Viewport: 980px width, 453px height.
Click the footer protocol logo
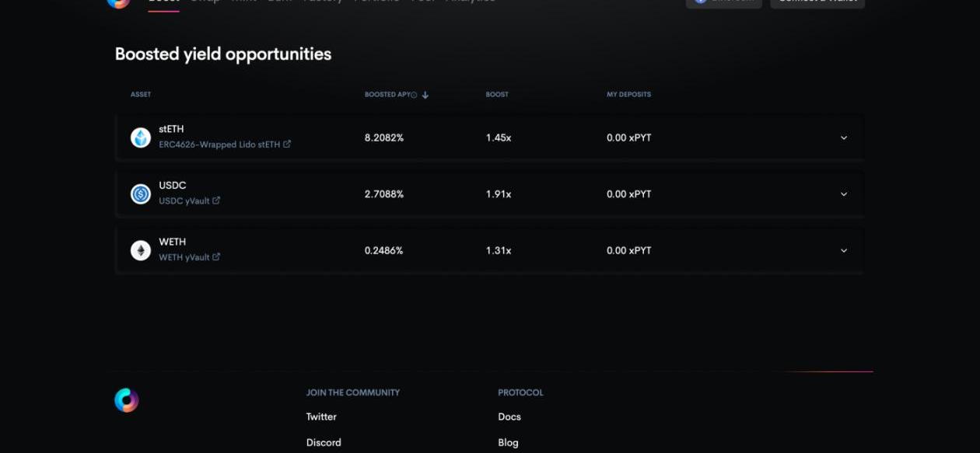coord(126,400)
